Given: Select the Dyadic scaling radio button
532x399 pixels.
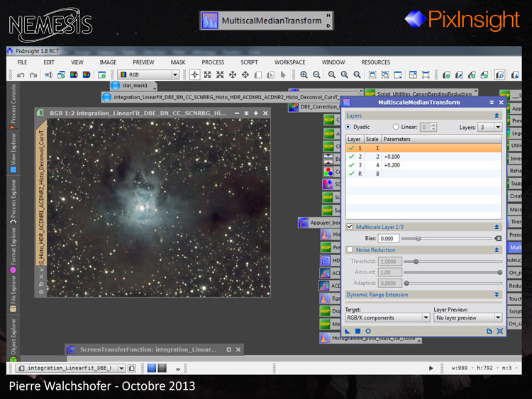Looking at the screenshot, I should 348,127.
